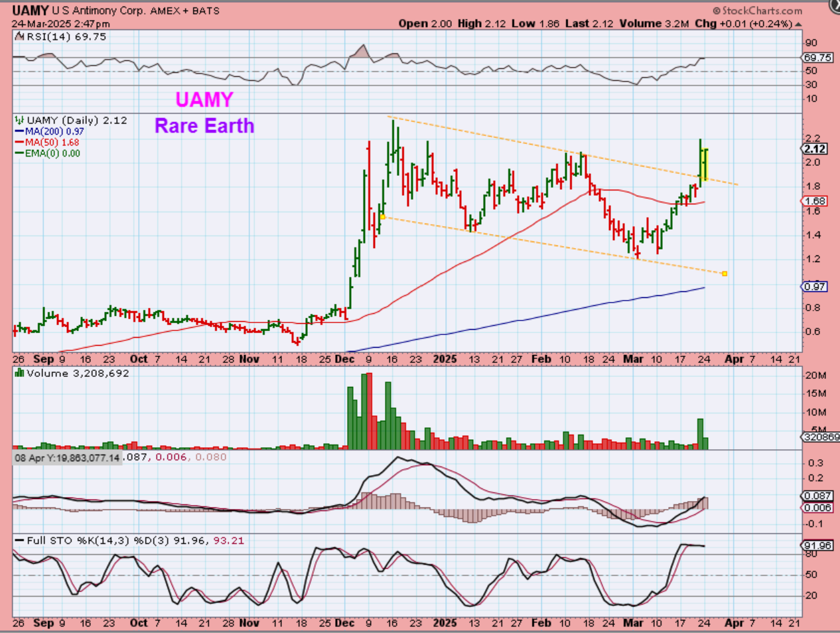Click the Volume panel bar-chart icon
The image size is (840, 633).
click(x=19, y=374)
